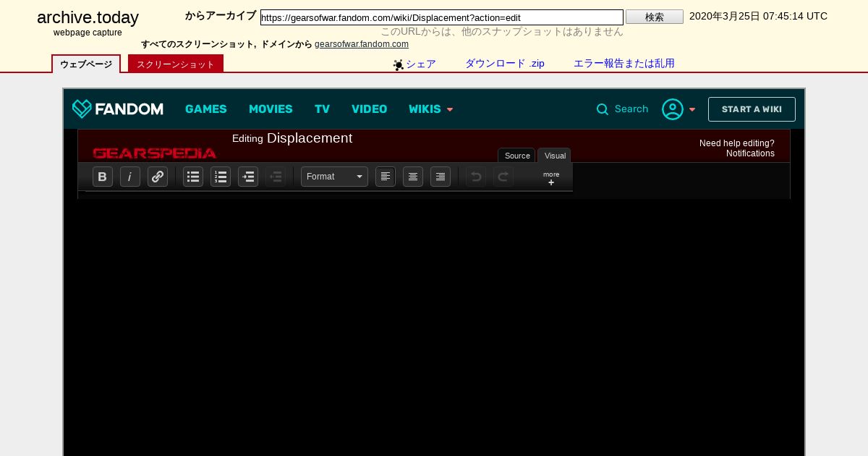868x456 pixels.
Task: Align text to the left
Action: click(x=386, y=177)
